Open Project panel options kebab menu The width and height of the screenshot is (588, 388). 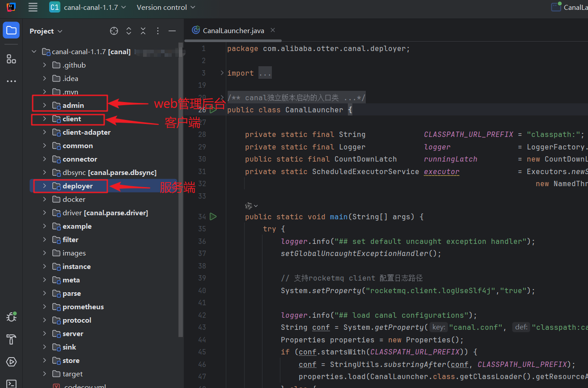tap(157, 31)
